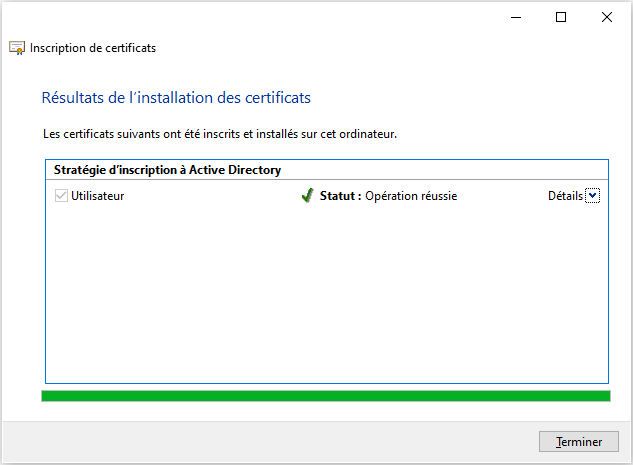633x465 pixels.
Task: Click the Utilisateur certificate name
Action: click(97, 196)
